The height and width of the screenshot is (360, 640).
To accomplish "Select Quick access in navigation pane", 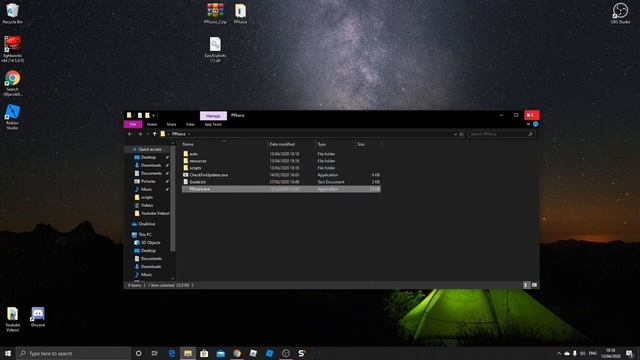I will point(149,149).
